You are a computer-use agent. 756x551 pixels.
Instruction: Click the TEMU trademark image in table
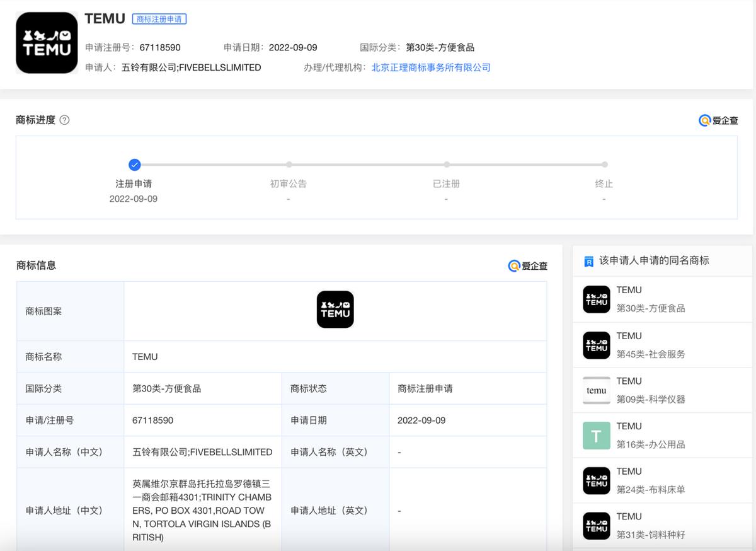(x=335, y=310)
